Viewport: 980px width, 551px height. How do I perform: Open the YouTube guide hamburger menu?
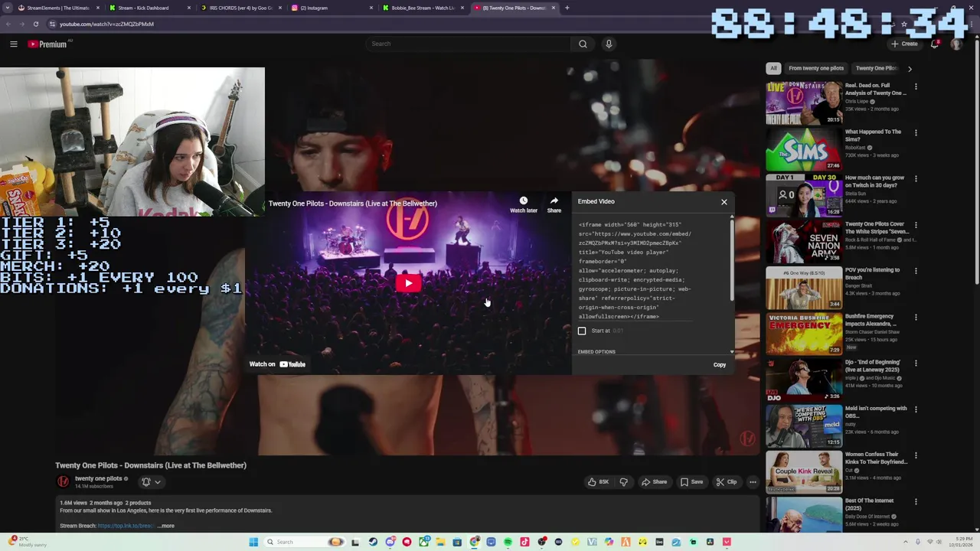[x=14, y=44]
